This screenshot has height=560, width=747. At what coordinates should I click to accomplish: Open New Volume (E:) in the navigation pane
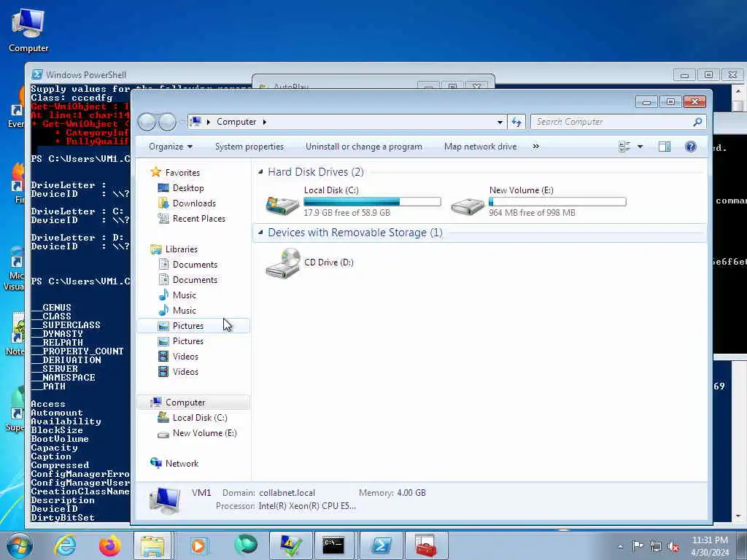click(x=204, y=433)
